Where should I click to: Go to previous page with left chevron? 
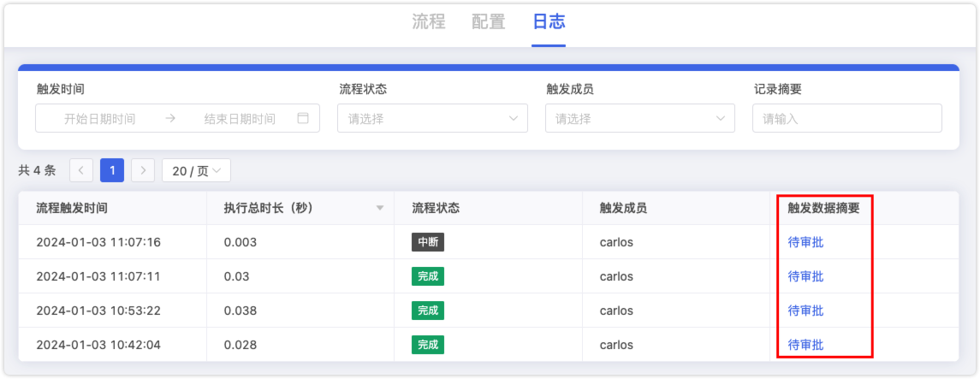click(x=81, y=170)
